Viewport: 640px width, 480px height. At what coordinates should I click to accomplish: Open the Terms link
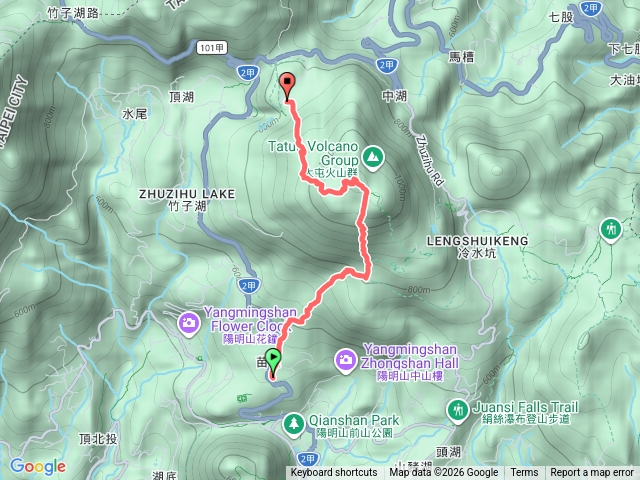[x=524, y=473]
